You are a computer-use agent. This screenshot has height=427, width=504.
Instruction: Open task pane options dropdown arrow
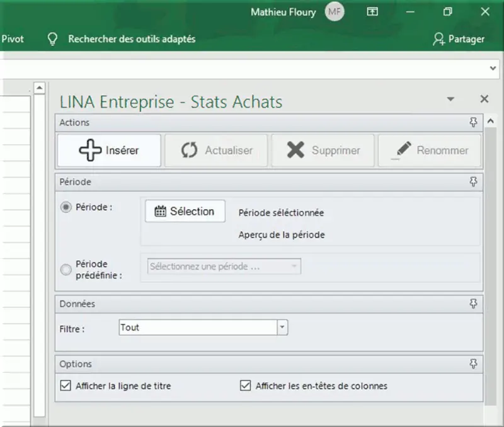coord(450,99)
